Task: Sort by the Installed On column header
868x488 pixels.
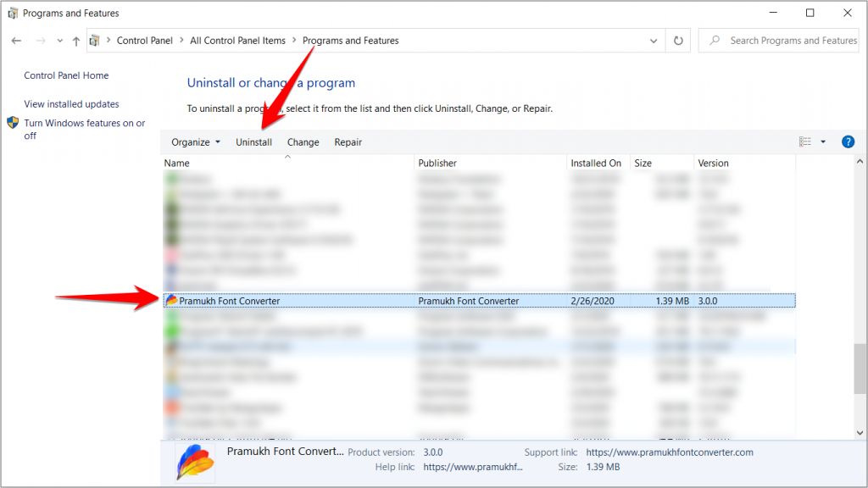Action: (x=599, y=164)
